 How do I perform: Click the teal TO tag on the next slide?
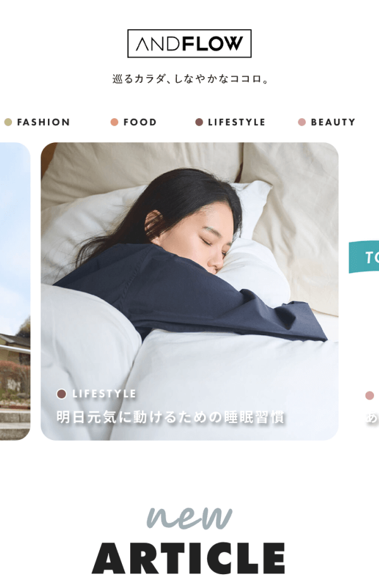coord(364,257)
